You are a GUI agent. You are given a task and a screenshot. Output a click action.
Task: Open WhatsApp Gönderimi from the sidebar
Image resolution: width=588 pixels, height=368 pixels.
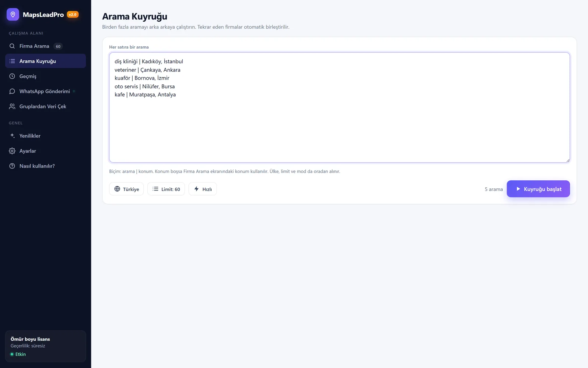(x=46, y=91)
